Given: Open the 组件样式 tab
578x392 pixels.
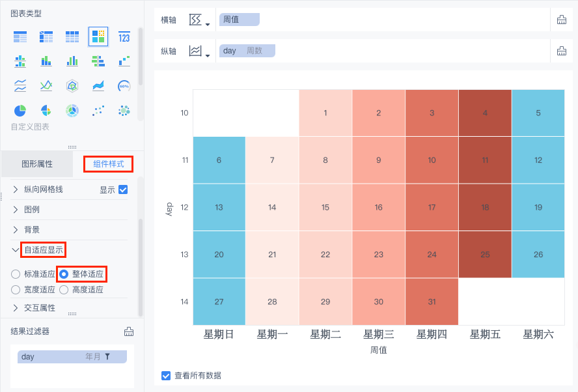Looking at the screenshot, I should tap(109, 164).
